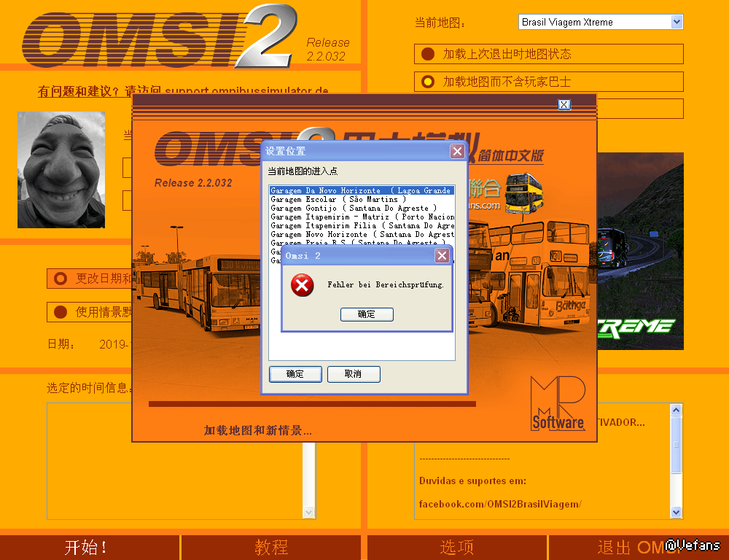Select Garagem Itapemirim Filia entry
This screenshot has width=729, height=560.
tap(362, 225)
